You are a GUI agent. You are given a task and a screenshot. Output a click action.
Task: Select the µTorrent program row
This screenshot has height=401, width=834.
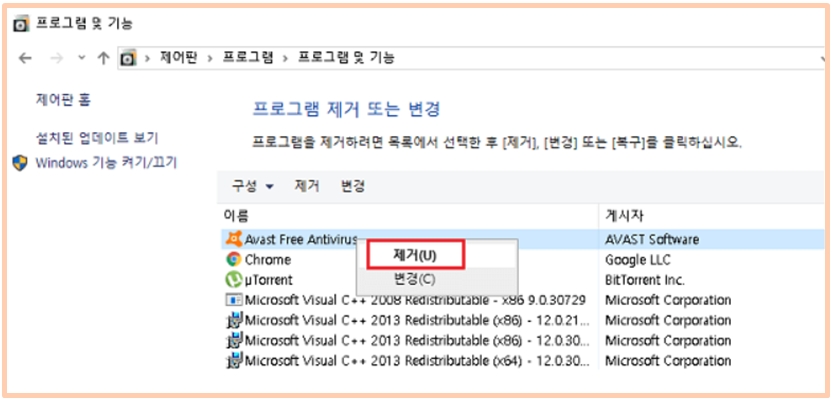(x=521, y=280)
